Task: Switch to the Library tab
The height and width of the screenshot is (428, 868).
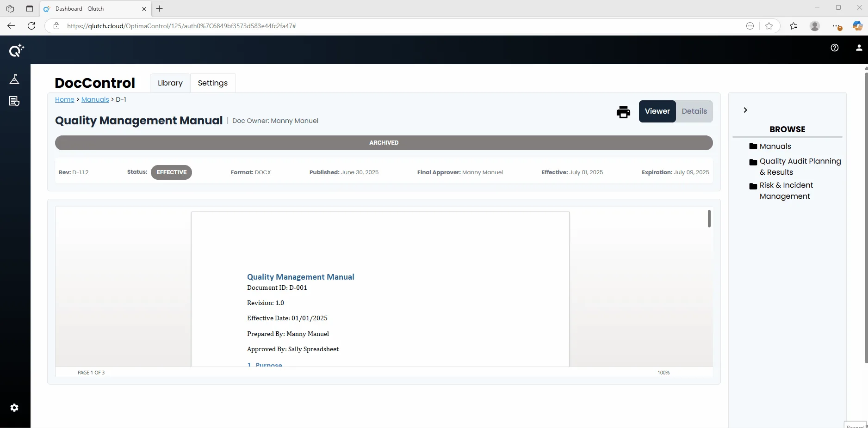Action: [x=170, y=83]
